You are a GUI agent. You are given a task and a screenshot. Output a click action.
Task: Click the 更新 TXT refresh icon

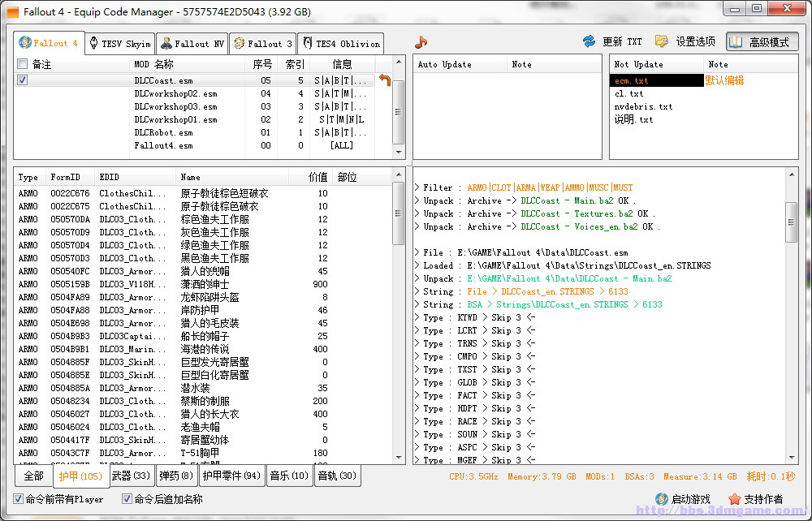[x=590, y=41]
